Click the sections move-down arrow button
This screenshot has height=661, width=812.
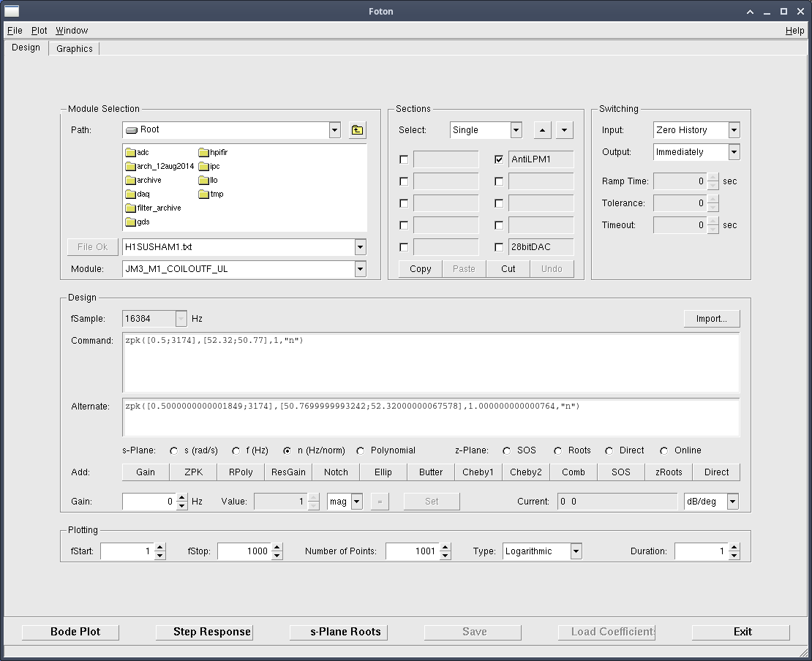pyautogui.click(x=564, y=130)
